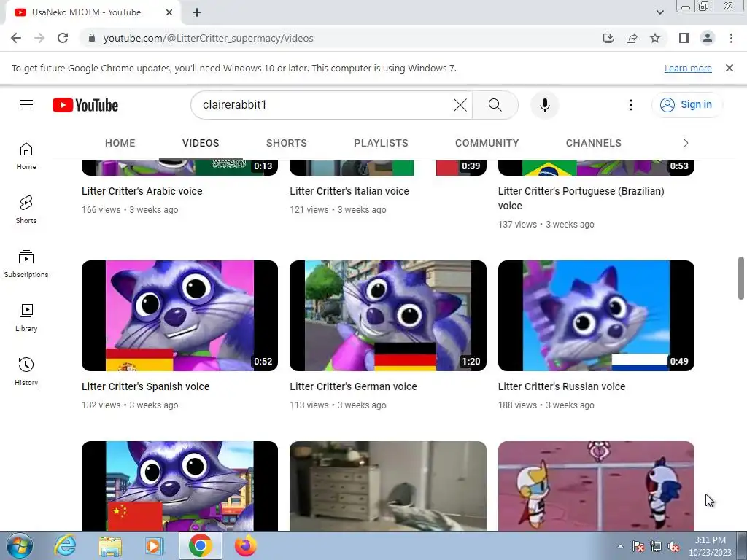The width and height of the screenshot is (747, 560).
Task: Bookmark this page with the star icon
Action: coord(655,38)
